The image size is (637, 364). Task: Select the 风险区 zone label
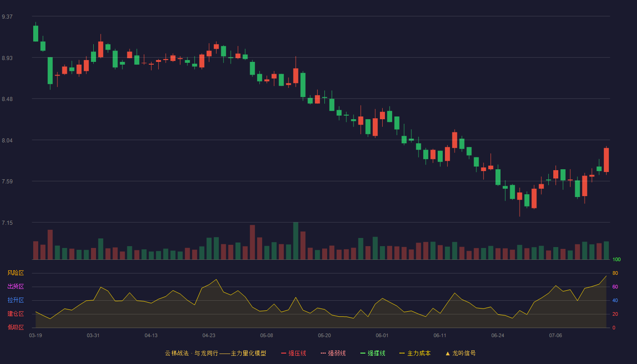click(x=15, y=273)
